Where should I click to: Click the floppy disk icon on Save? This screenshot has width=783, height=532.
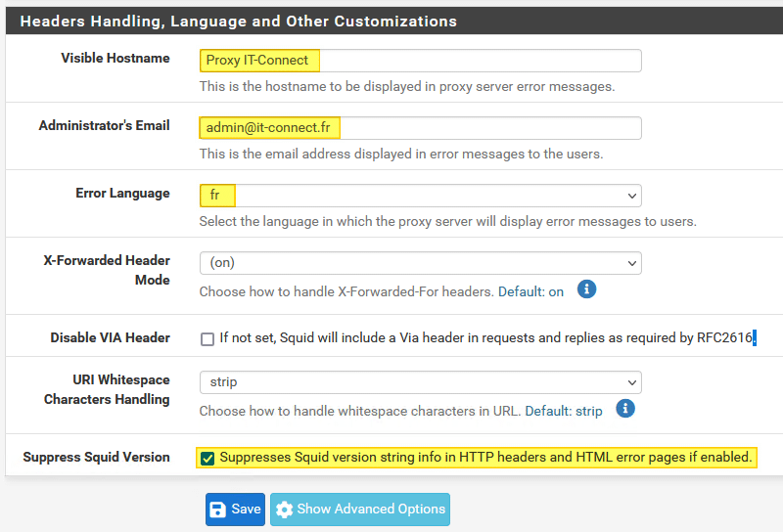click(x=218, y=510)
